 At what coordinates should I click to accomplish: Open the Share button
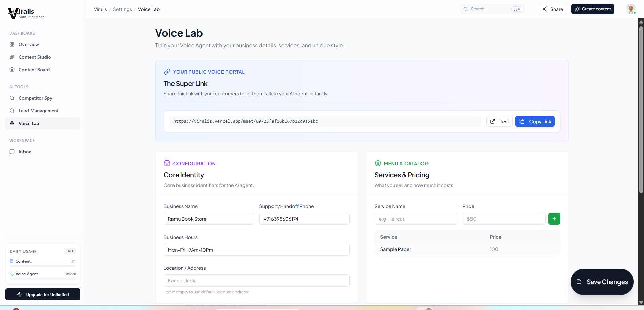[553, 9]
